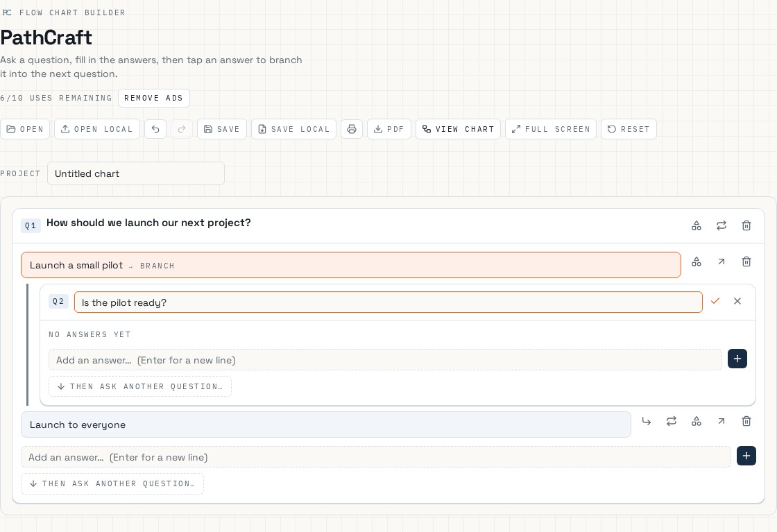The height and width of the screenshot is (532, 777).
Task: Click the Q1 number badge
Action: (x=31, y=226)
